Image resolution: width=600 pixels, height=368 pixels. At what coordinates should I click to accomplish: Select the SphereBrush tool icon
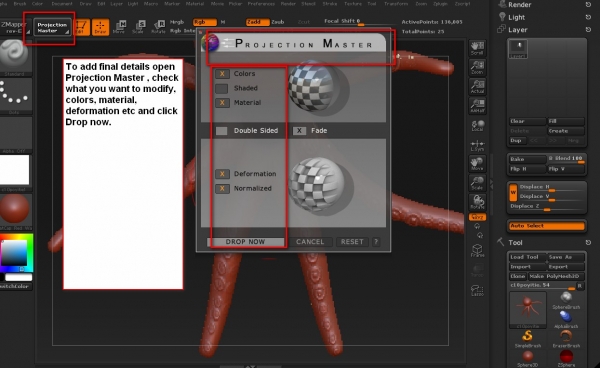(566, 300)
